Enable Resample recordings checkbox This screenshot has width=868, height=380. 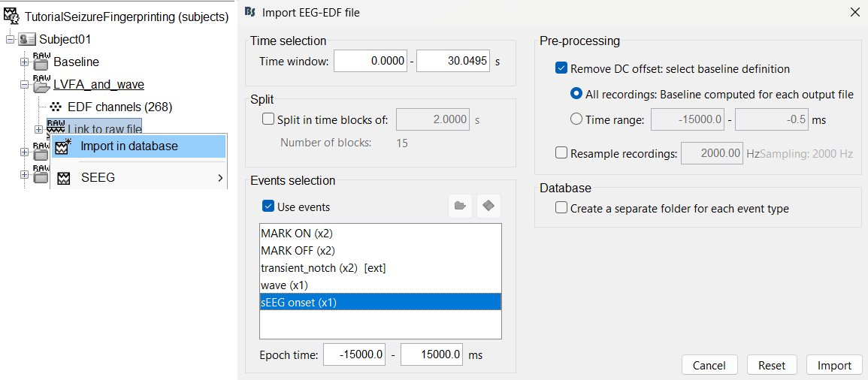pos(561,153)
